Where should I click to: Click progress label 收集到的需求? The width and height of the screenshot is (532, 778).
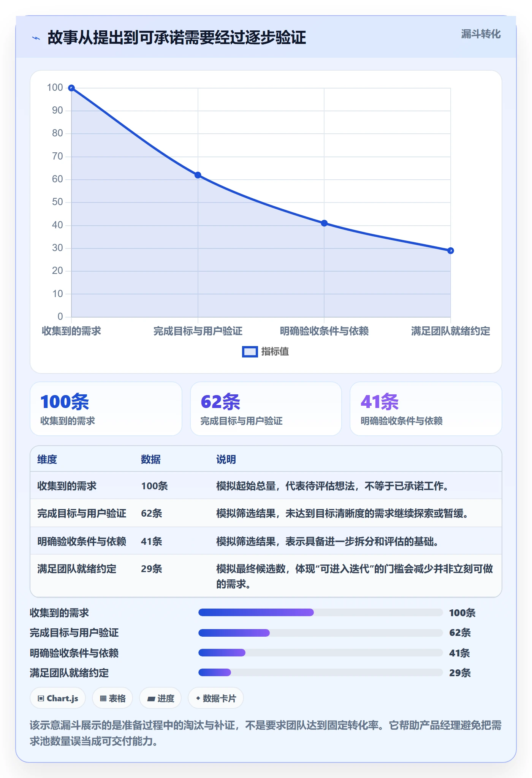59,613
